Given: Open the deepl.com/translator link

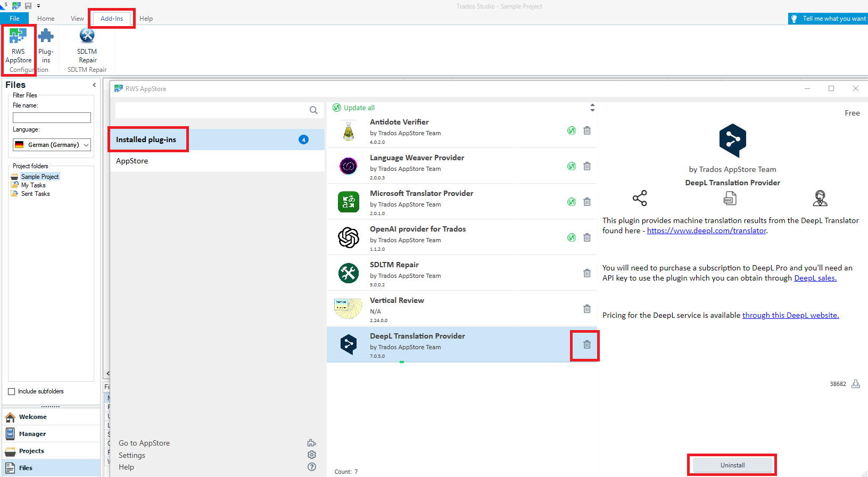Looking at the screenshot, I should click(707, 231).
